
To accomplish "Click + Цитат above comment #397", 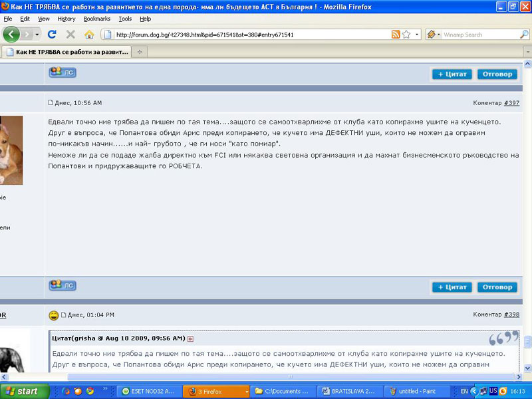I will pos(452,74).
